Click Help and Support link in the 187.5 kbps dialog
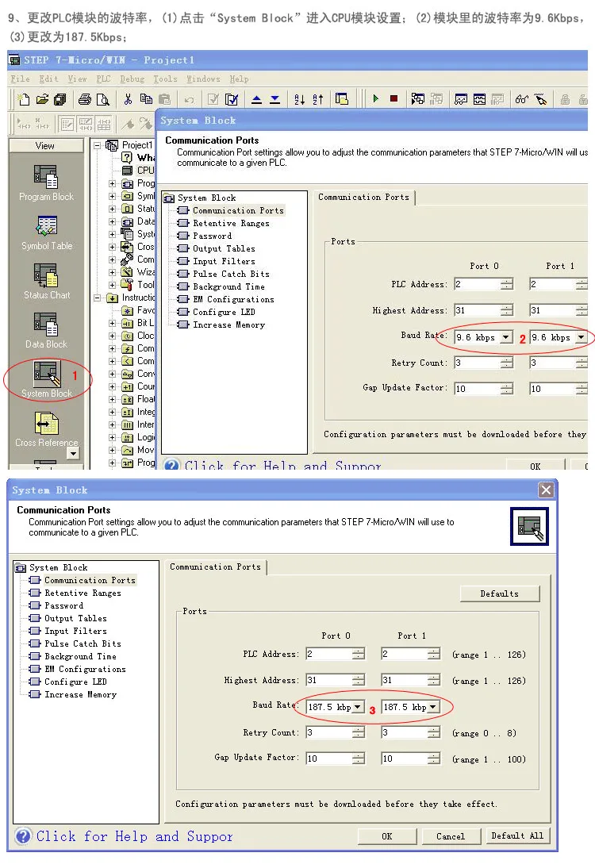The width and height of the screenshot is (595, 868). [x=135, y=836]
